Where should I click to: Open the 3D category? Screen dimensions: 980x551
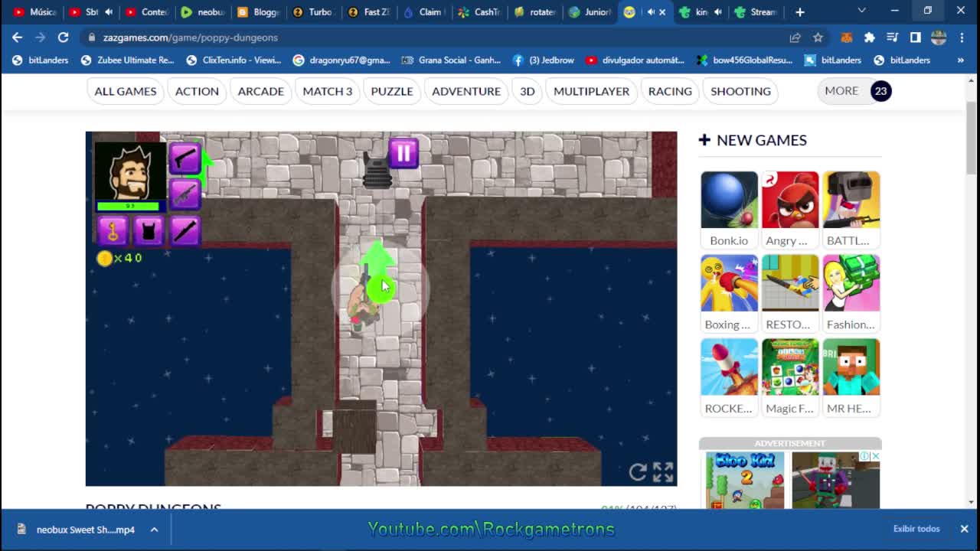[528, 91]
